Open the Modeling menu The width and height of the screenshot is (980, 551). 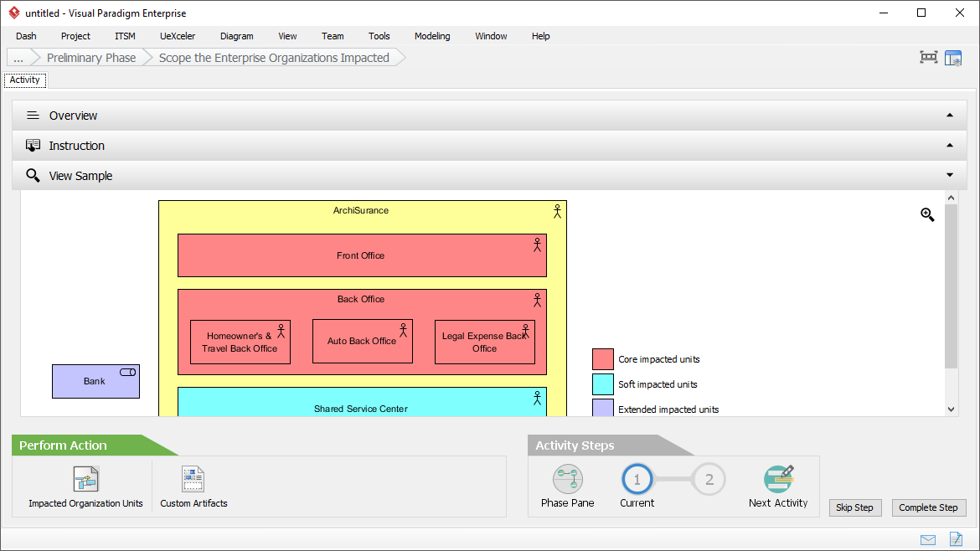[x=432, y=36]
